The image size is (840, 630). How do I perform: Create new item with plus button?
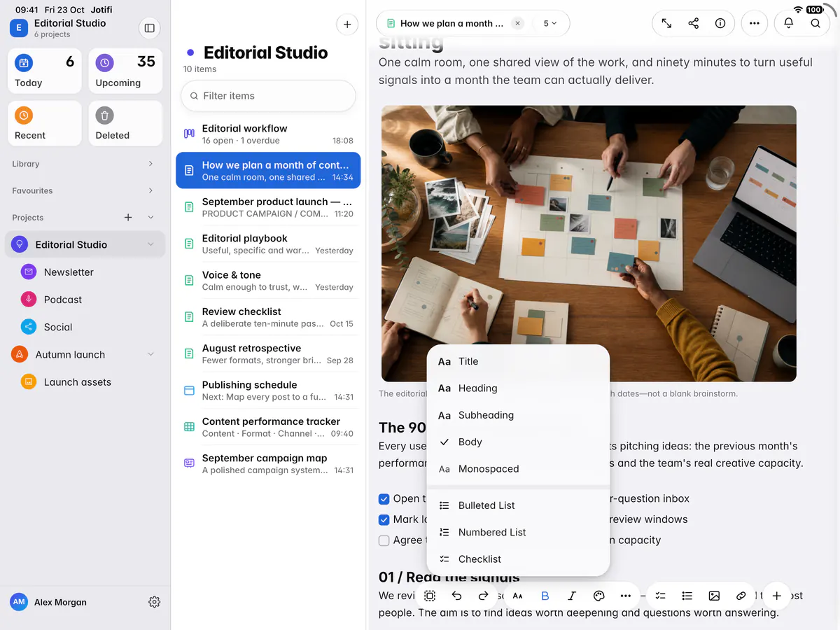click(x=347, y=24)
